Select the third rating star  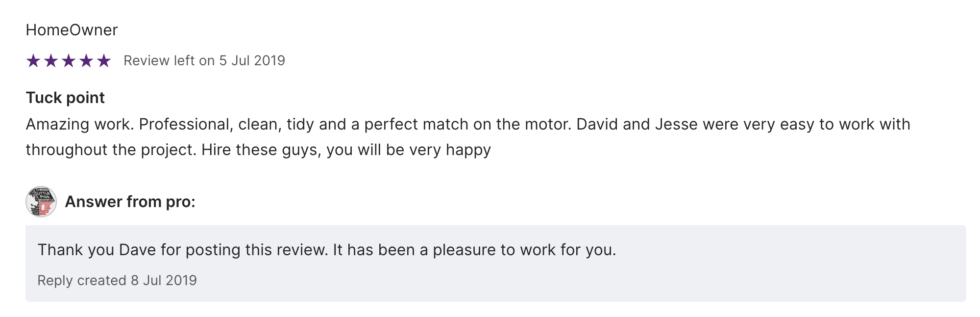(x=69, y=61)
